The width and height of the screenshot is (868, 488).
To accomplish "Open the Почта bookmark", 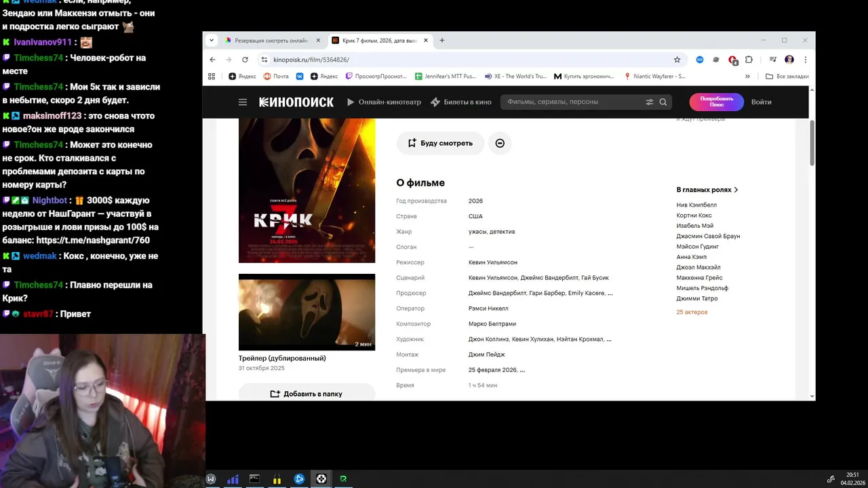I will point(276,77).
